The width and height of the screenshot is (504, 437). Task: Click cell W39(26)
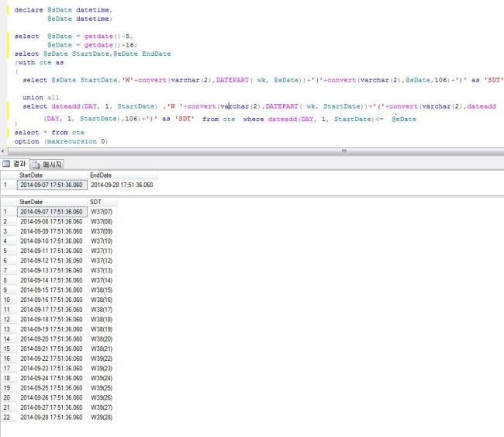tap(102, 397)
